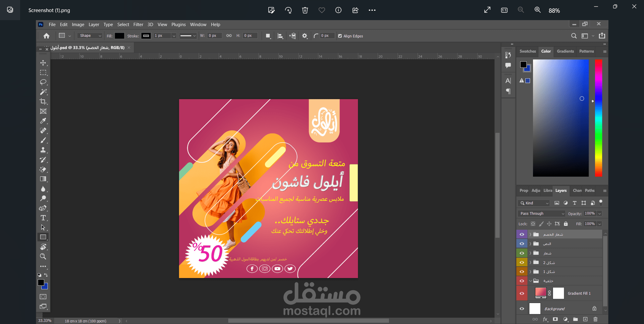The width and height of the screenshot is (644, 324).
Task: Select the Magic Wand tool
Action: click(x=43, y=92)
